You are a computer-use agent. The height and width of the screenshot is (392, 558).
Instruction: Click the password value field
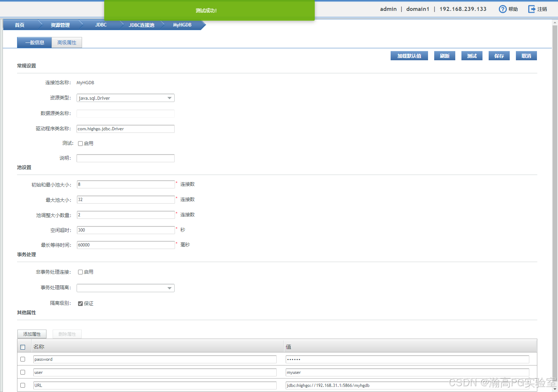(407, 359)
